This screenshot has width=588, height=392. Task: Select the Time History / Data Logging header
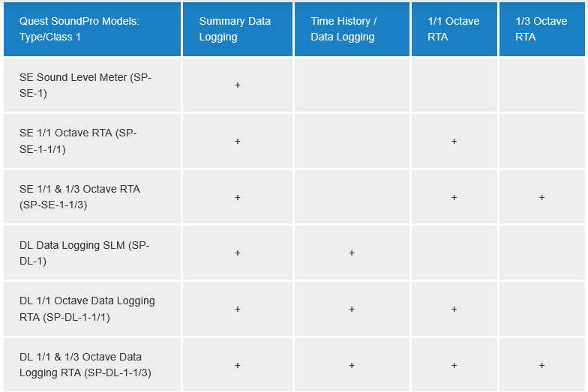[343, 29]
